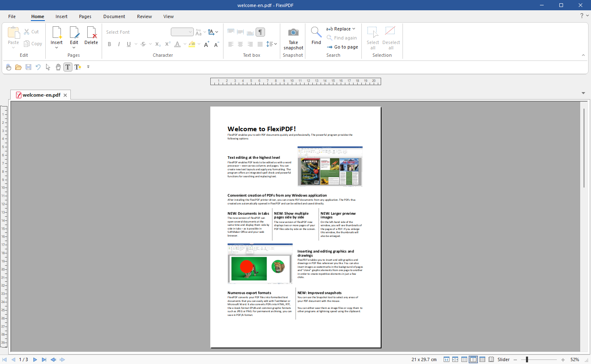Click the Cut scissors button
The height and width of the screenshot is (364, 591).
[x=31, y=32]
